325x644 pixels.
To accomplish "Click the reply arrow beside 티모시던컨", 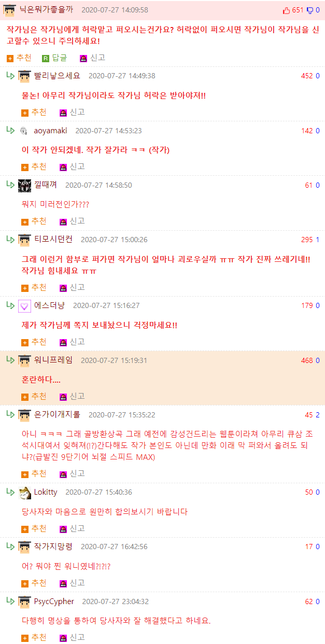I will pos(10,239).
